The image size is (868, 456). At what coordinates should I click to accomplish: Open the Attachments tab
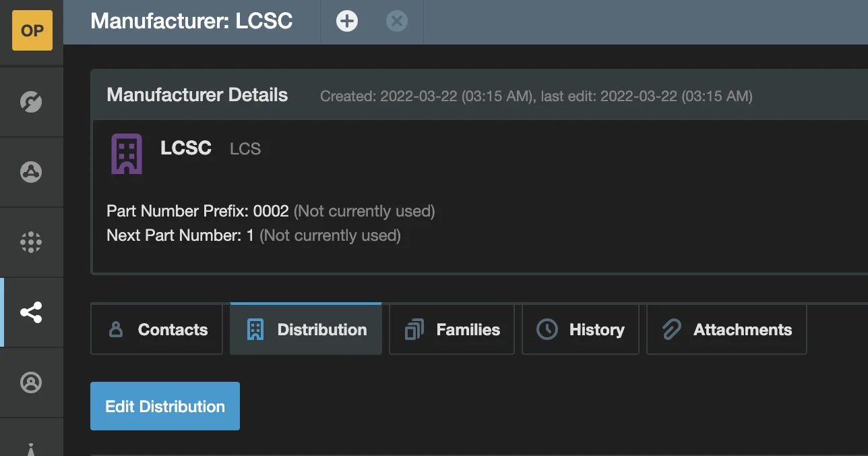click(727, 330)
